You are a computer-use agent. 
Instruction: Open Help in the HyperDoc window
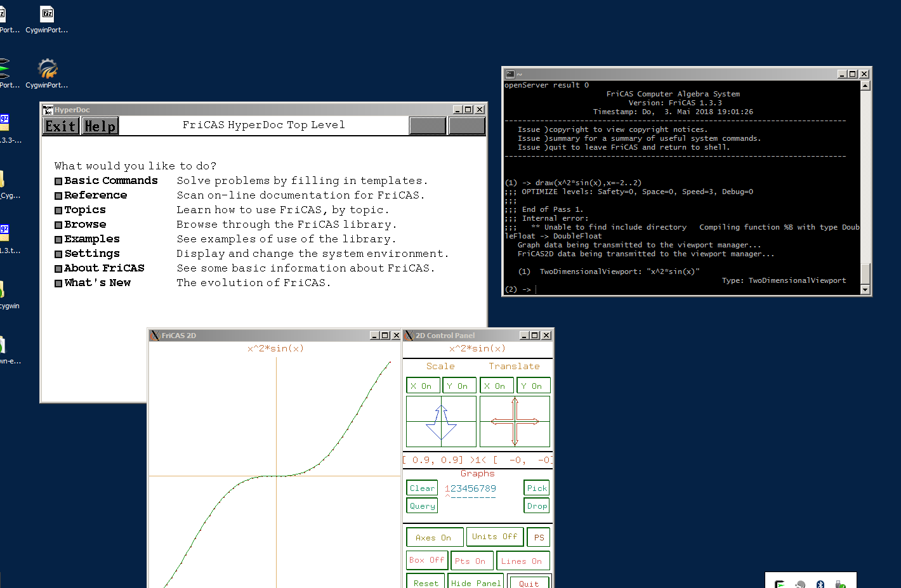tap(100, 126)
